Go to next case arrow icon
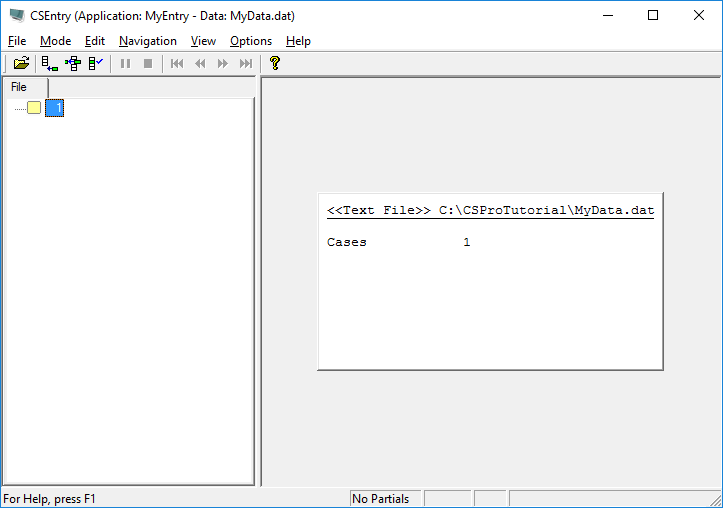The width and height of the screenshot is (724, 509). point(223,63)
